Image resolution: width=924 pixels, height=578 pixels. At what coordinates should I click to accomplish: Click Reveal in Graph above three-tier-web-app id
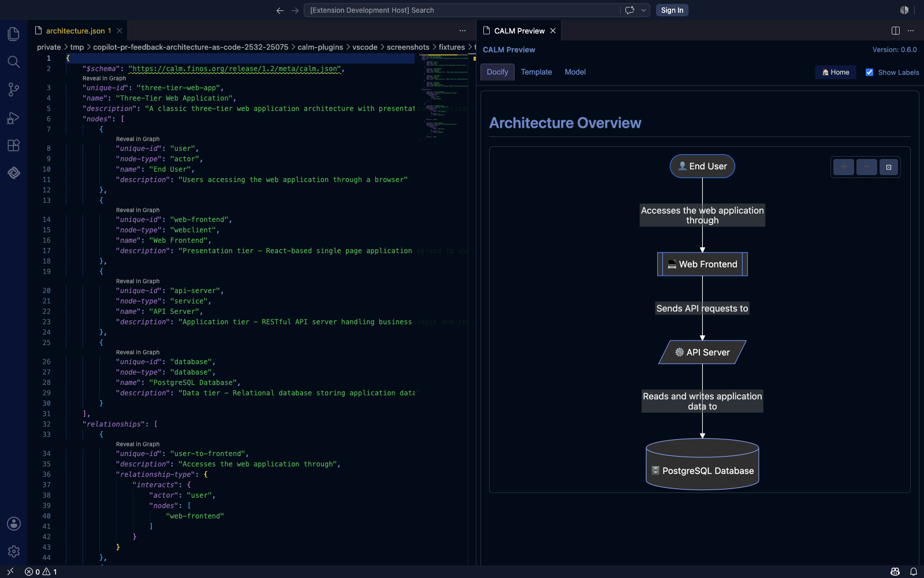(x=104, y=78)
